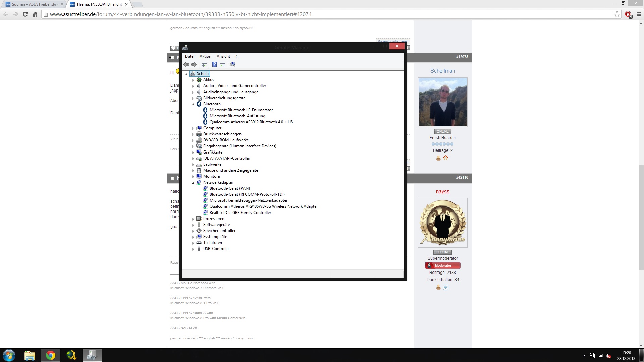Image resolution: width=644 pixels, height=362 pixels.
Task: Select Bluetooth-Gerät (RFCOMM-Protokoll-TDI) entry
Action: 247,194
